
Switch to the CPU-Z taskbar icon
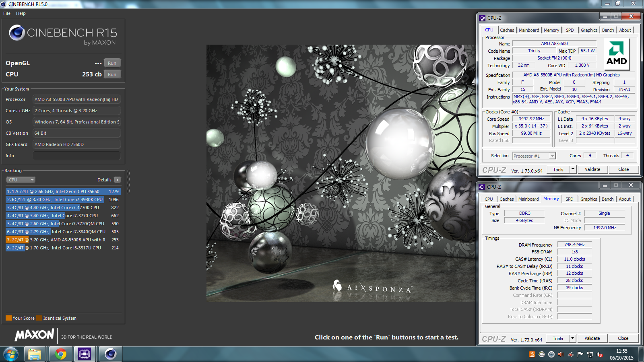coord(85,354)
